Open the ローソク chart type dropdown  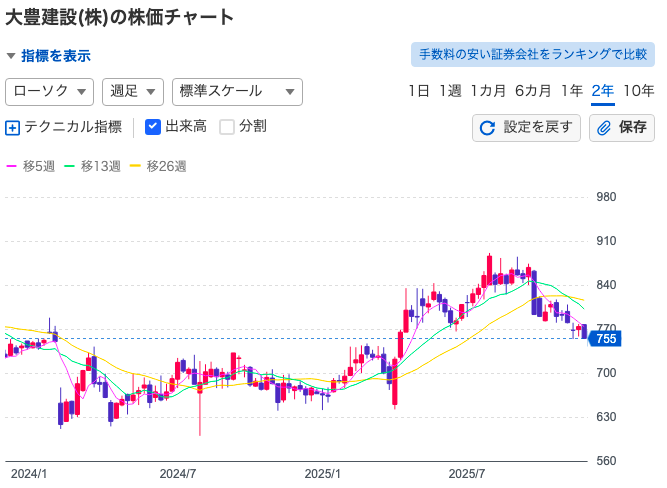50,91
